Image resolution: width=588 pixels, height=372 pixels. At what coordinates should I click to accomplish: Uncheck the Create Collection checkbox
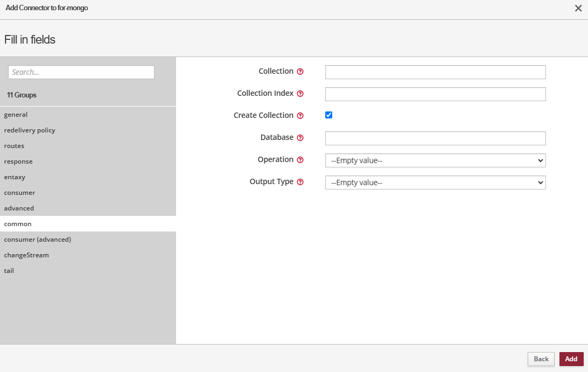click(x=329, y=115)
